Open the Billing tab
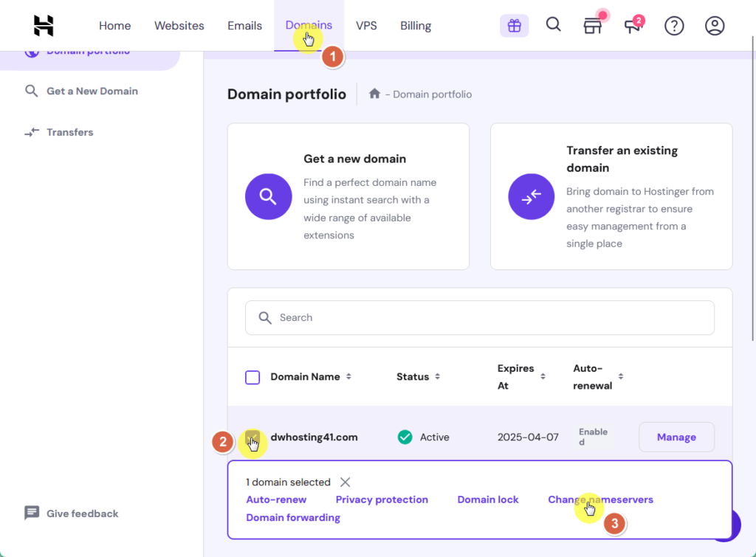This screenshot has height=557, width=756. (x=416, y=26)
